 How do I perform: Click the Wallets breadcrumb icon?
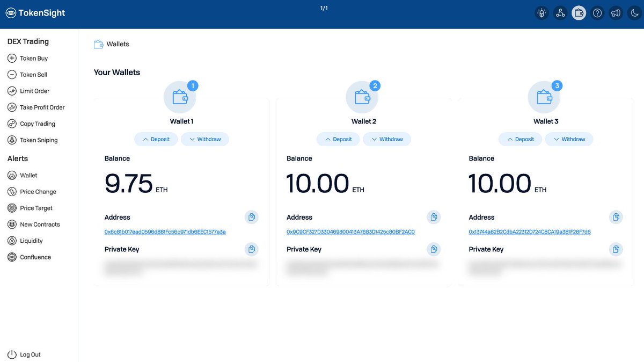[x=98, y=44]
